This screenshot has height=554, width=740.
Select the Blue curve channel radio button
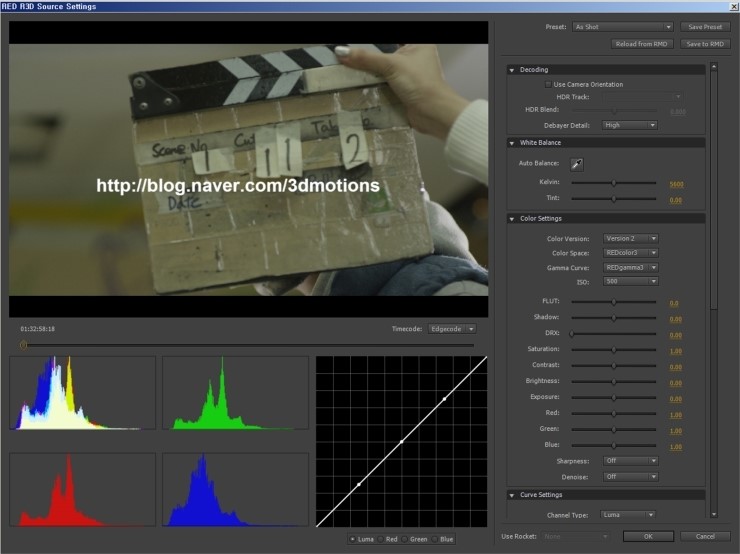pos(434,539)
